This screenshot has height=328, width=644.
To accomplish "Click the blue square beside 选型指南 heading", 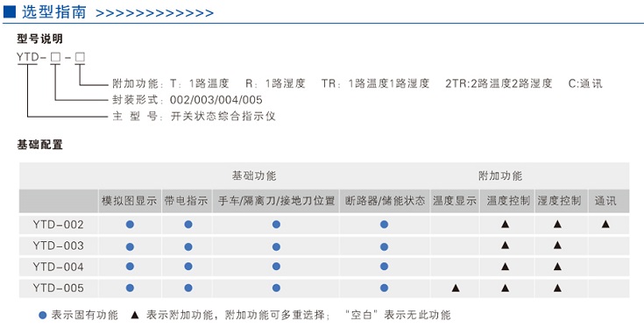I will (9, 12).
